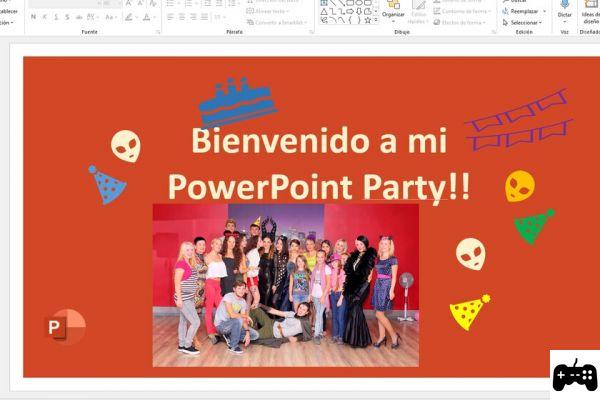Toggle bold formatting (N) in Fuente group
This screenshot has height=400, width=600.
(34, 17)
